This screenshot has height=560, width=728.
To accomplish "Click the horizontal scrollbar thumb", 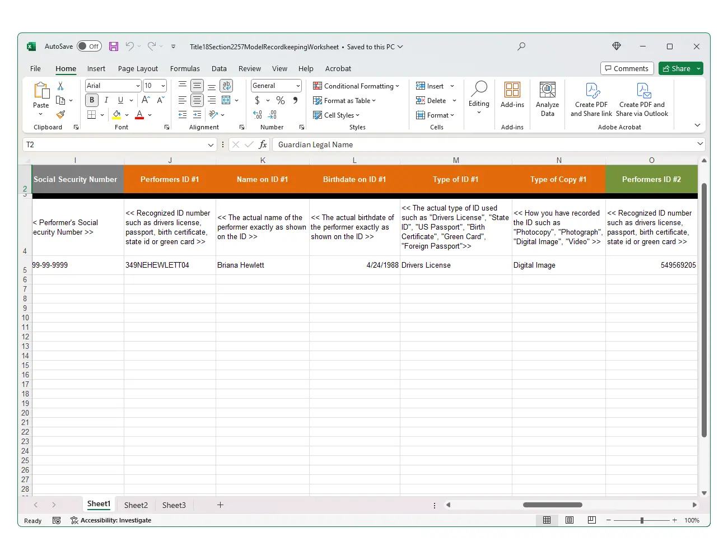I will click(x=553, y=505).
